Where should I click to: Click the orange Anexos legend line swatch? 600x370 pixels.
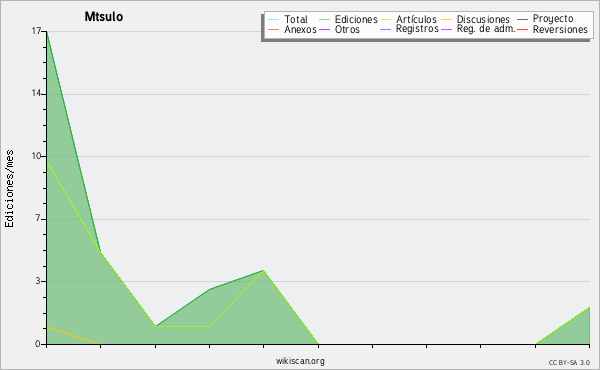click(x=274, y=29)
